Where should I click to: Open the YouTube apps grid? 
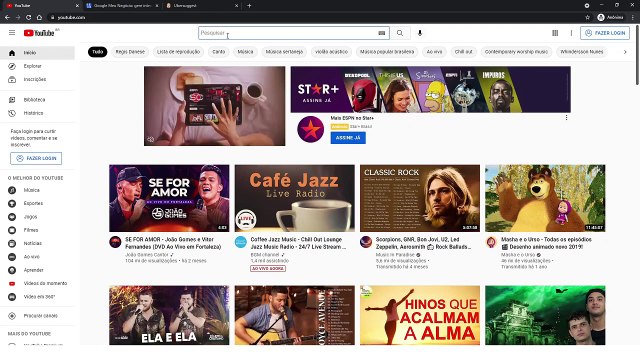[555, 33]
